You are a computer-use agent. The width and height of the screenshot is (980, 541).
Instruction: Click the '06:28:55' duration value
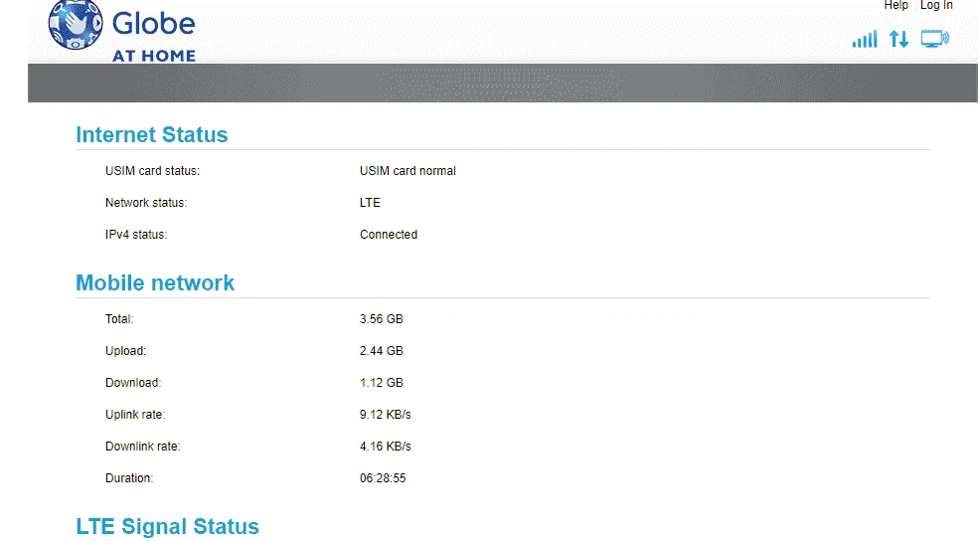(383, 478)
